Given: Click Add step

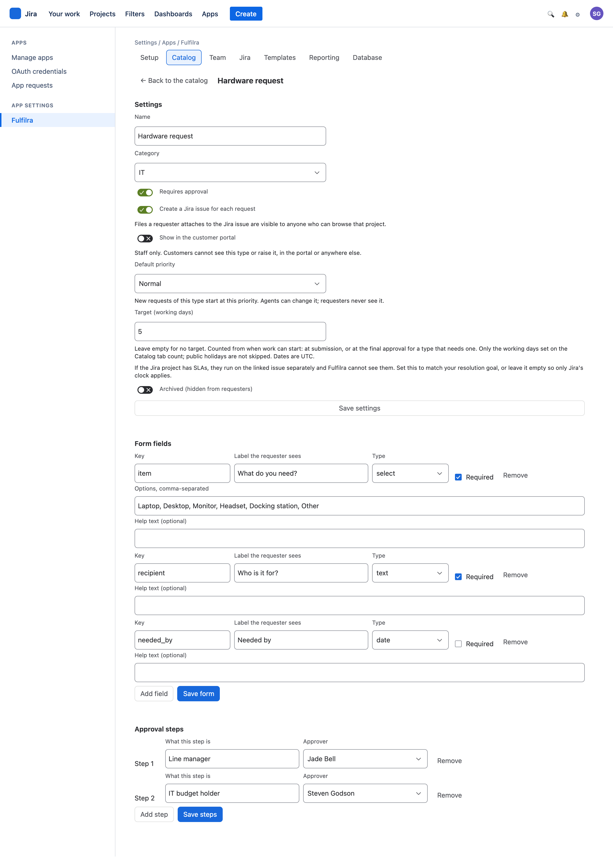Looking at the screenshot, I should [154, 814].
